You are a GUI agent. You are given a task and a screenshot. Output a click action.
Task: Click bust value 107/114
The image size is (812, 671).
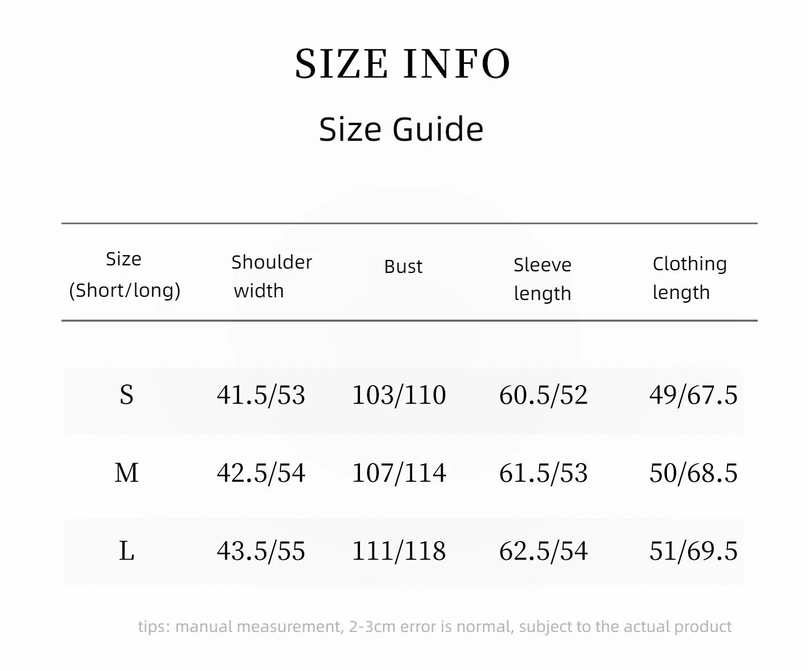tap(399, 473)
